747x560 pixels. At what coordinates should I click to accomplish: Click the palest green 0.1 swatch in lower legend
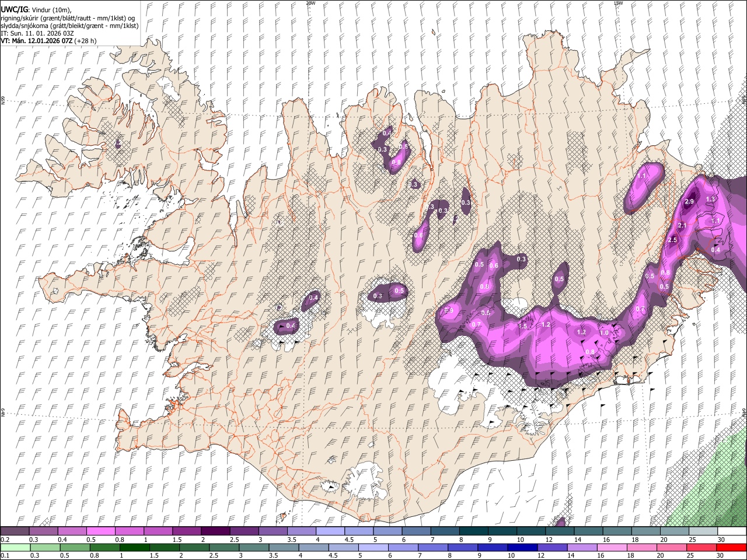click(15, 547)
